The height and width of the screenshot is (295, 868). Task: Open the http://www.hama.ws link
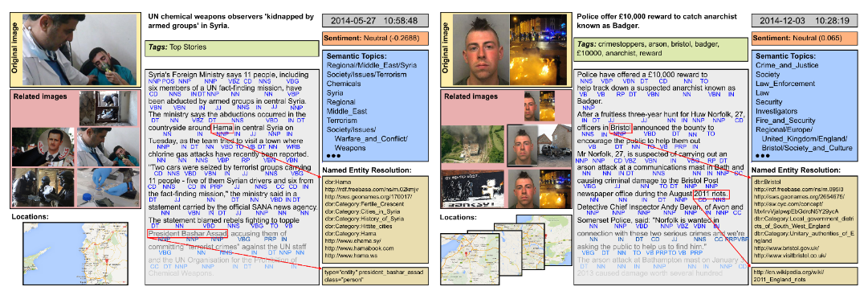(352, 256)
